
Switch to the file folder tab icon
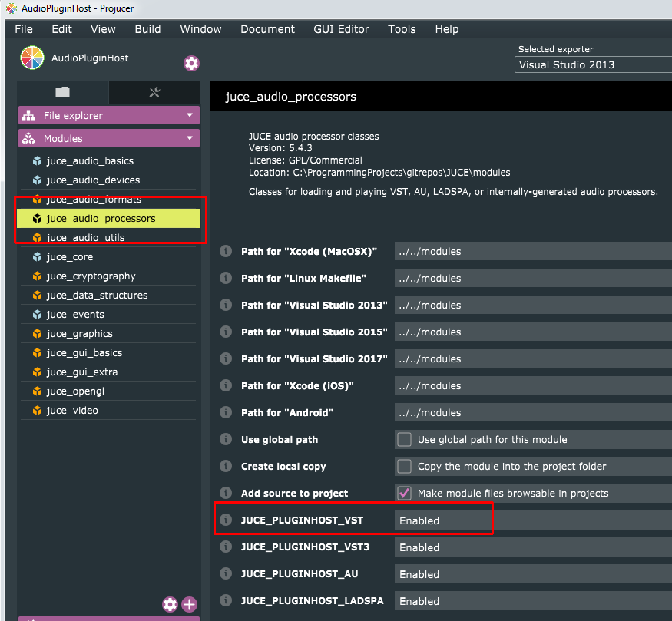(x=62, y=92)
